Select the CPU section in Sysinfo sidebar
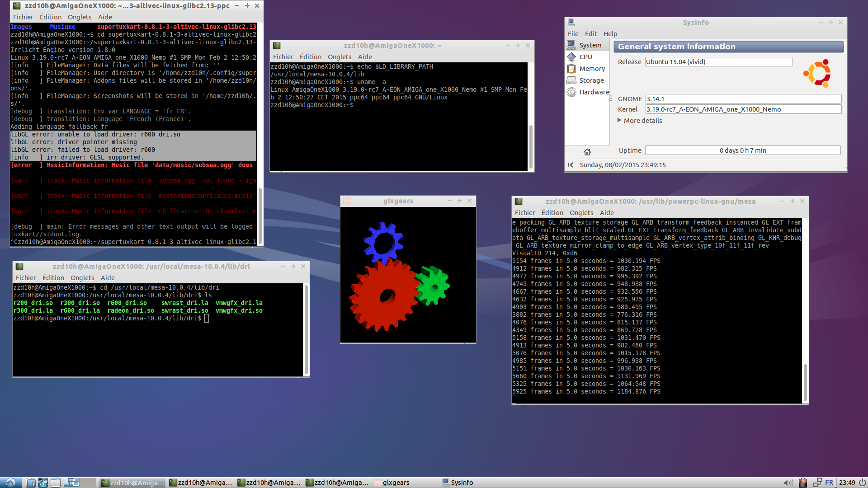 point(585,57)
